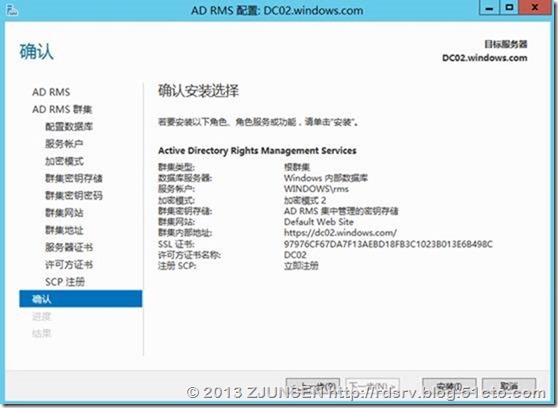Click the https://dc02.windows.com/ cluster address
The image size is (558, 408).
click(340, 233)
